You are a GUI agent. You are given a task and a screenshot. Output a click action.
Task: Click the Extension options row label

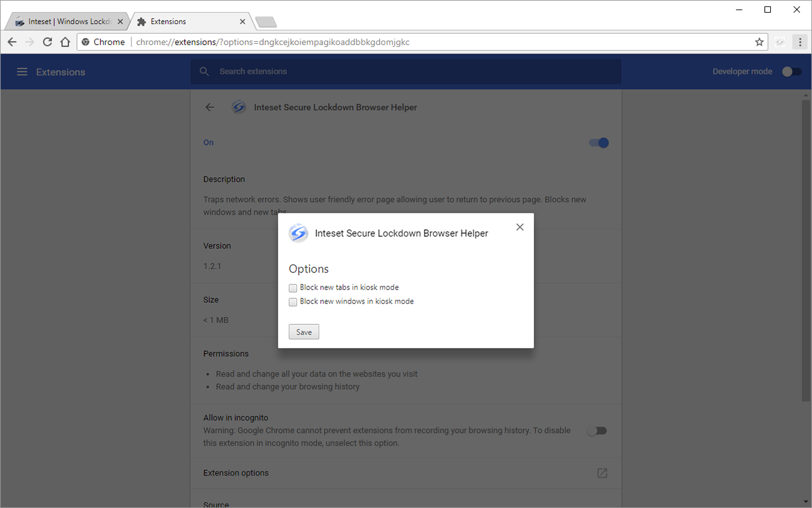236,473
